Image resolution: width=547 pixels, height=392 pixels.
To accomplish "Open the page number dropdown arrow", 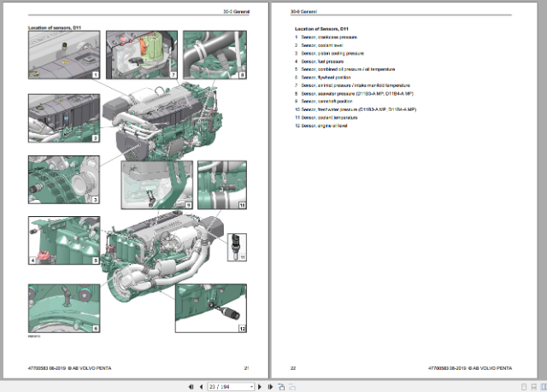I will click(x=251, y=387).
